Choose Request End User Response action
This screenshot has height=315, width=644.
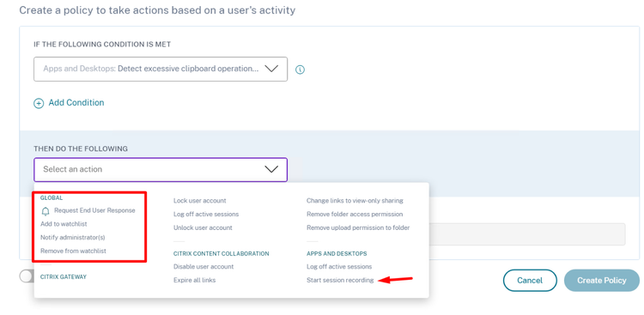click(94, 210)
